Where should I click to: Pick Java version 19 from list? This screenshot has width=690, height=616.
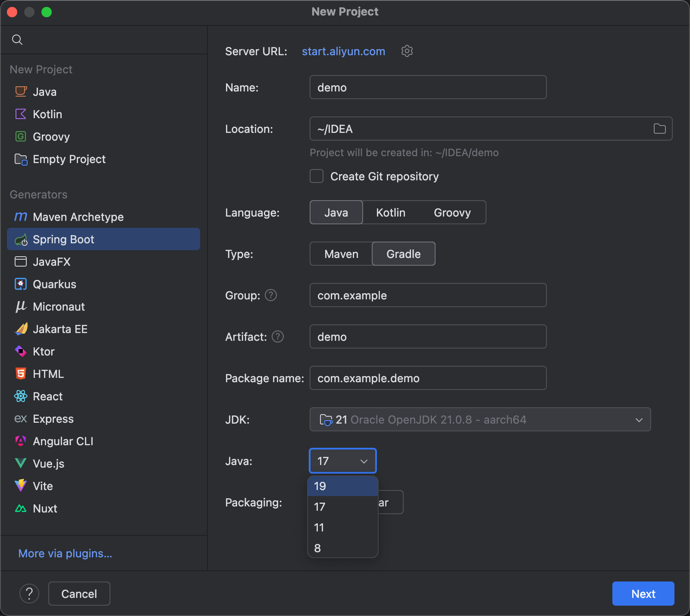pyautogui.click(x=343, y=486)
